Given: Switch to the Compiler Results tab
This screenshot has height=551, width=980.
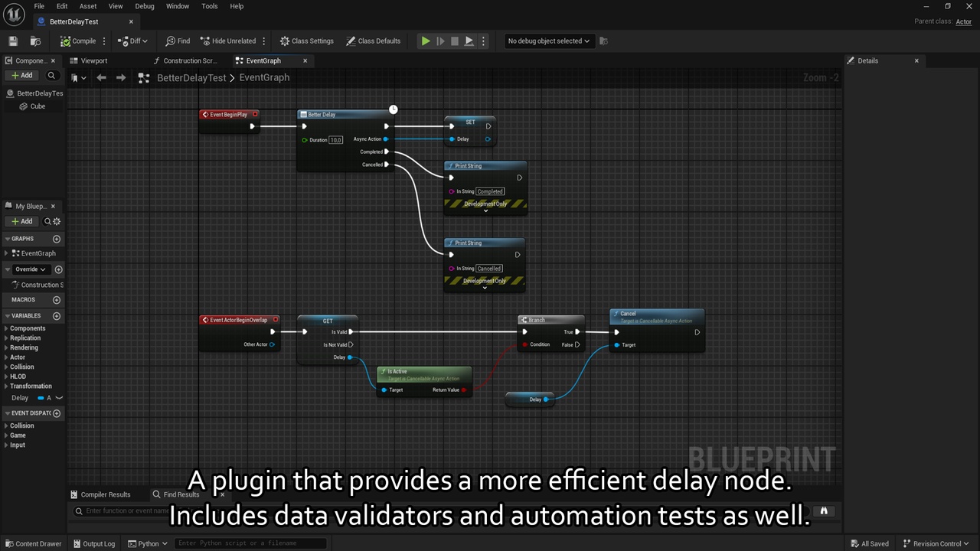Looking at the screenshot, I should pyautogui.click(x=101, y=494).
